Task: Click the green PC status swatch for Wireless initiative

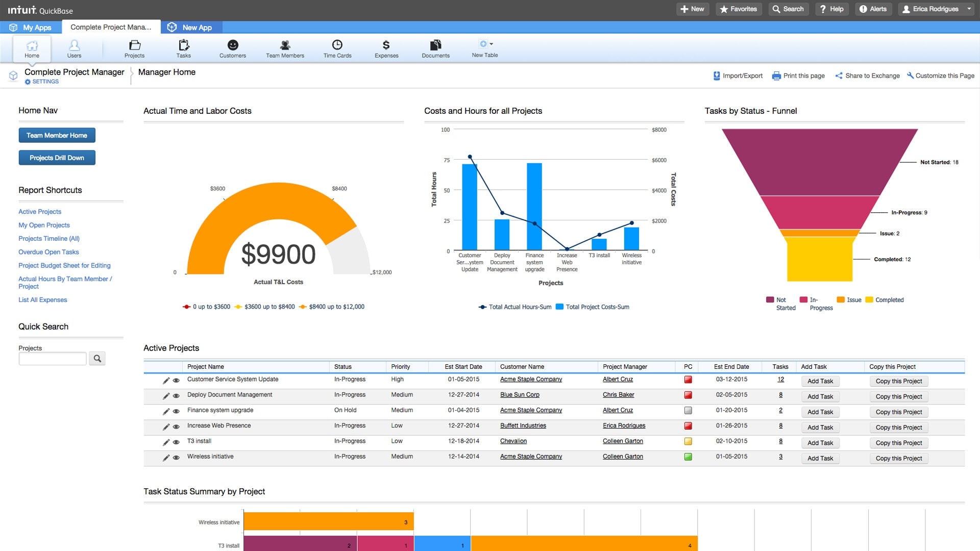Action: click(688, 458)
